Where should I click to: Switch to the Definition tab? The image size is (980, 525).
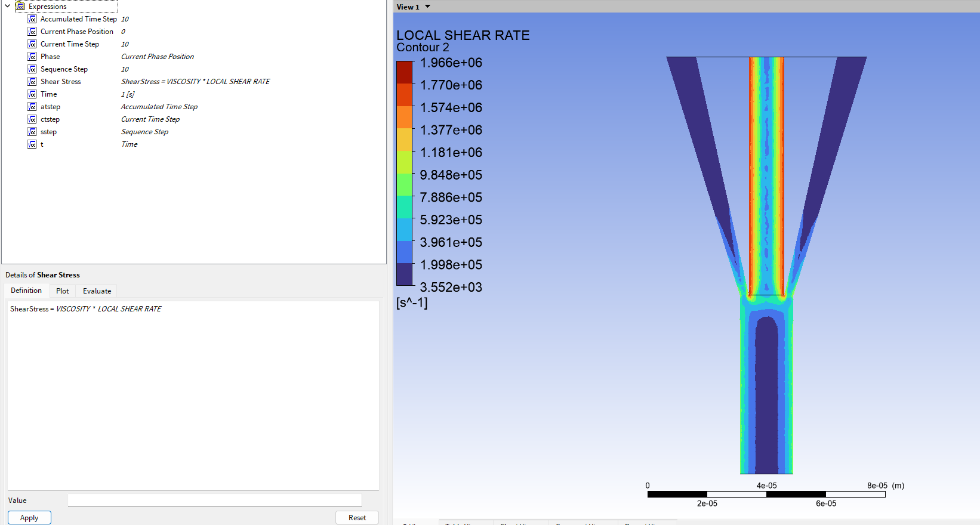click(x=26, y=291)
